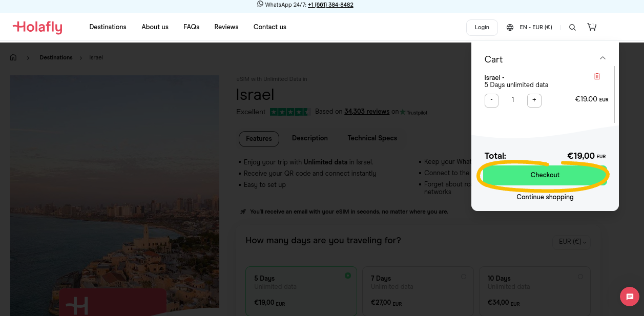Click the 'Israel' page heading

pos(255,95)
